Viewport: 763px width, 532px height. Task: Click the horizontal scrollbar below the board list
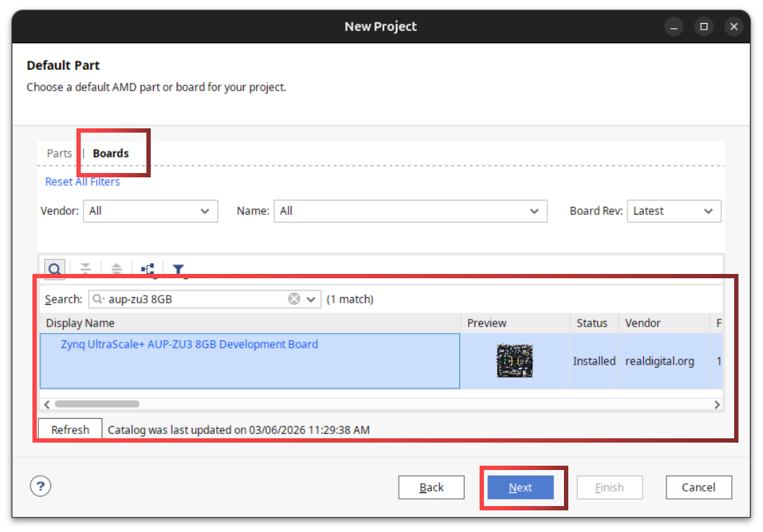(98, 404)
